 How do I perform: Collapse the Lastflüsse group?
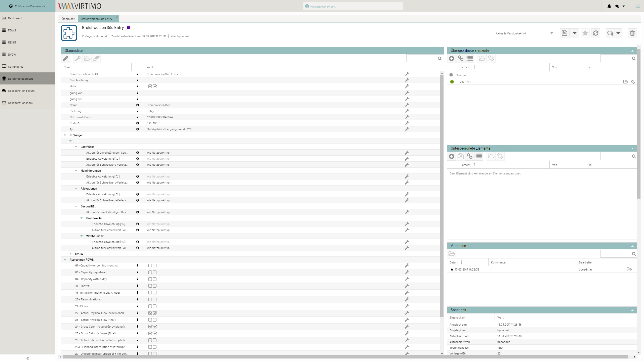[x=76, y=147]
